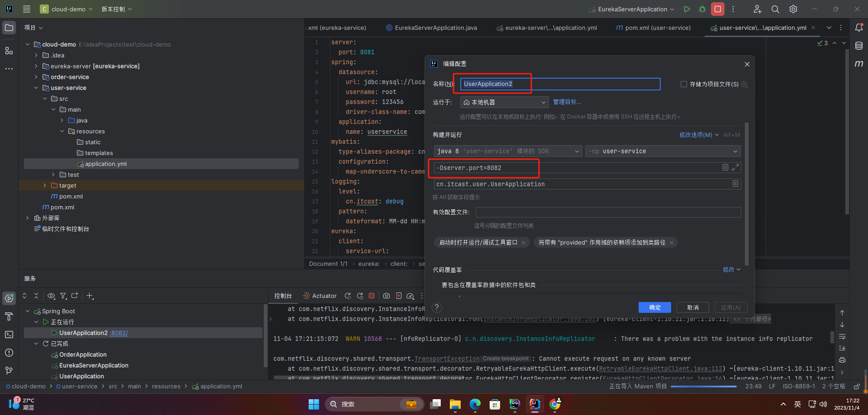Confirm the dialog with the blue OK button
Viewport: 868px width, 415px height.
point(654,307)
